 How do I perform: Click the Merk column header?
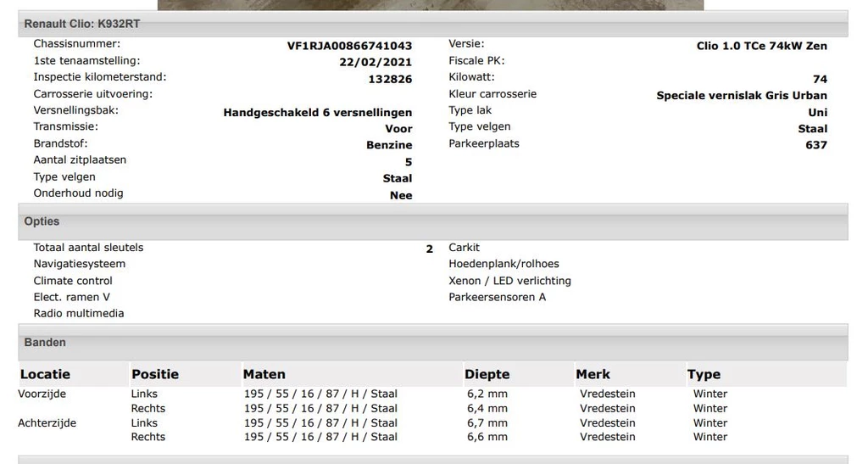click(593, 374)
